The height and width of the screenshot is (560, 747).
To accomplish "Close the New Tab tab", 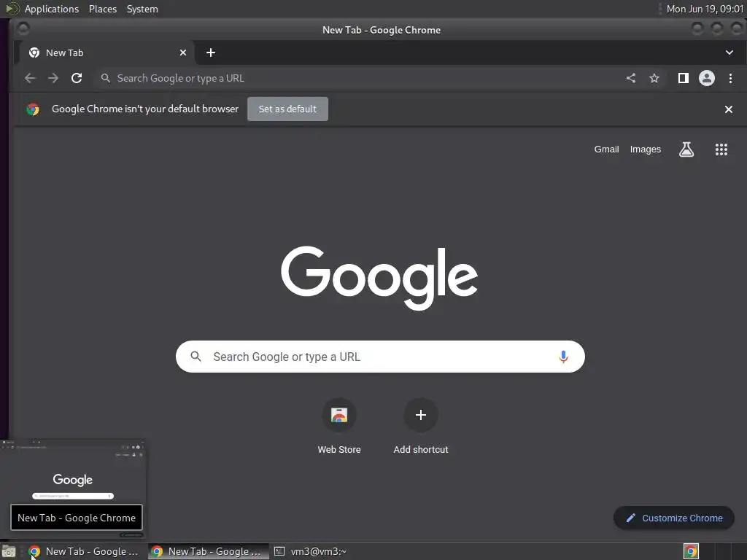I will point(183,52).
